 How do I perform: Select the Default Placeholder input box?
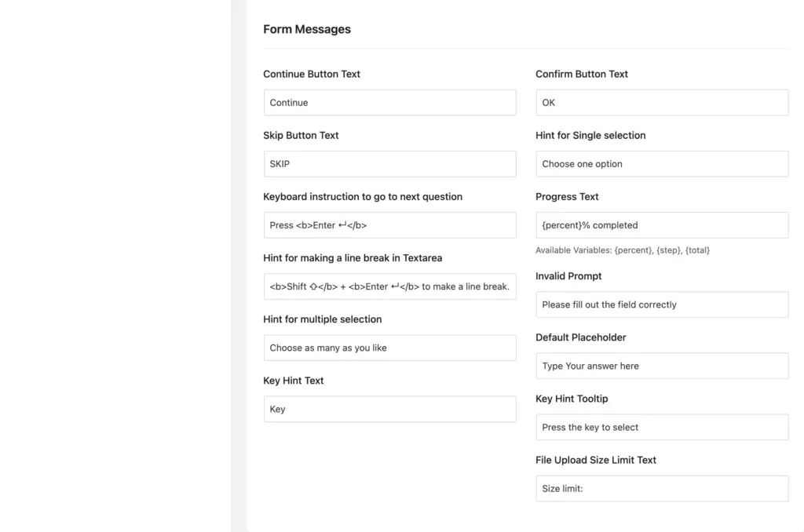[x=661, y=366]
